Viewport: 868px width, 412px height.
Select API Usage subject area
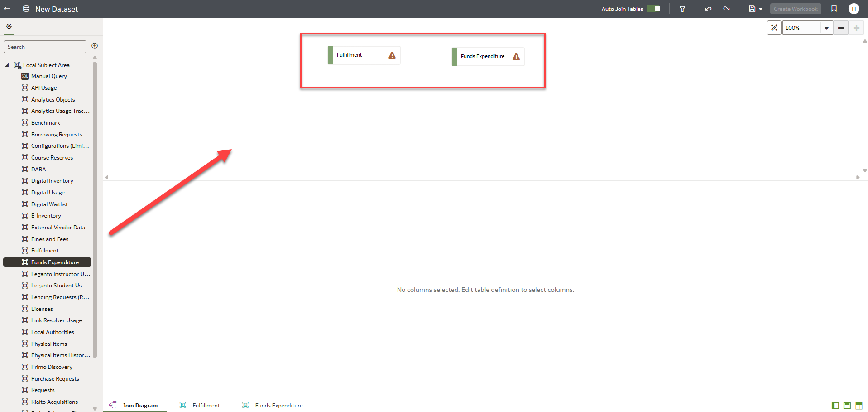tap(44, 88)
